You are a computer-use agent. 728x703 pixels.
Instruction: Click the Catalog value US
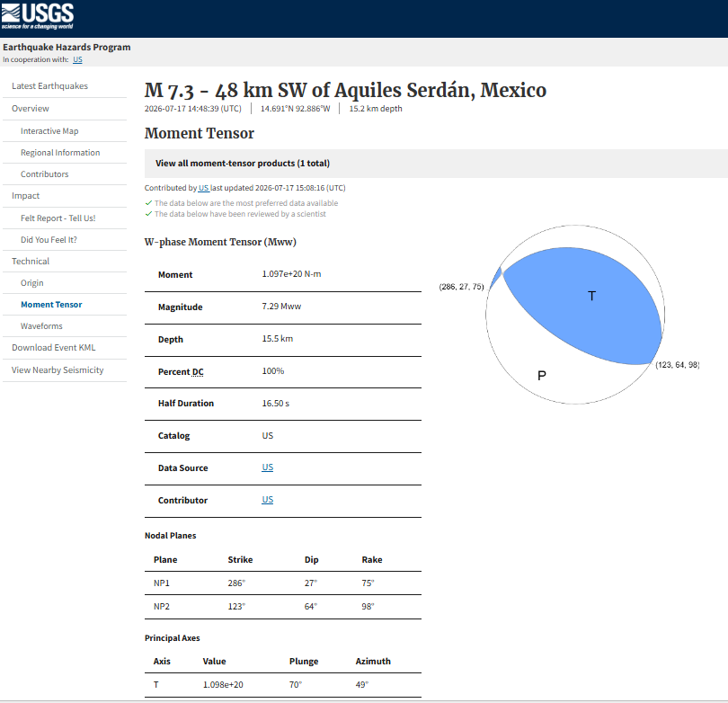click(x=268, y=435)
